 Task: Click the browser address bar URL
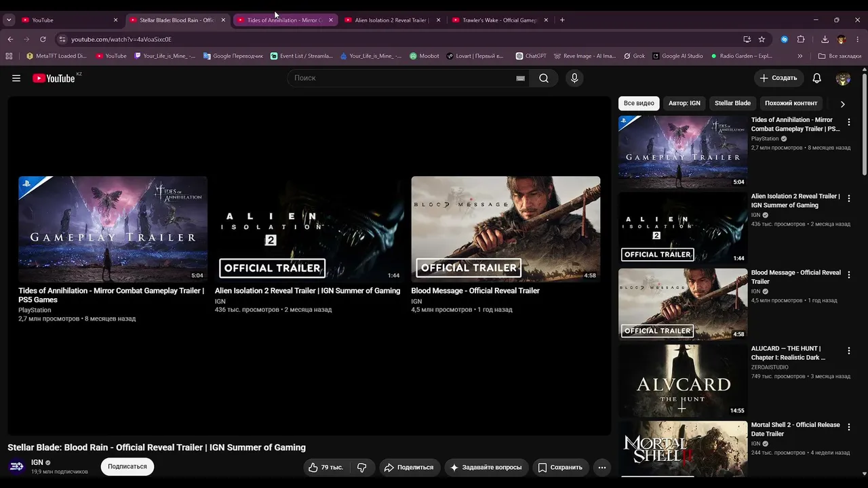121,39
